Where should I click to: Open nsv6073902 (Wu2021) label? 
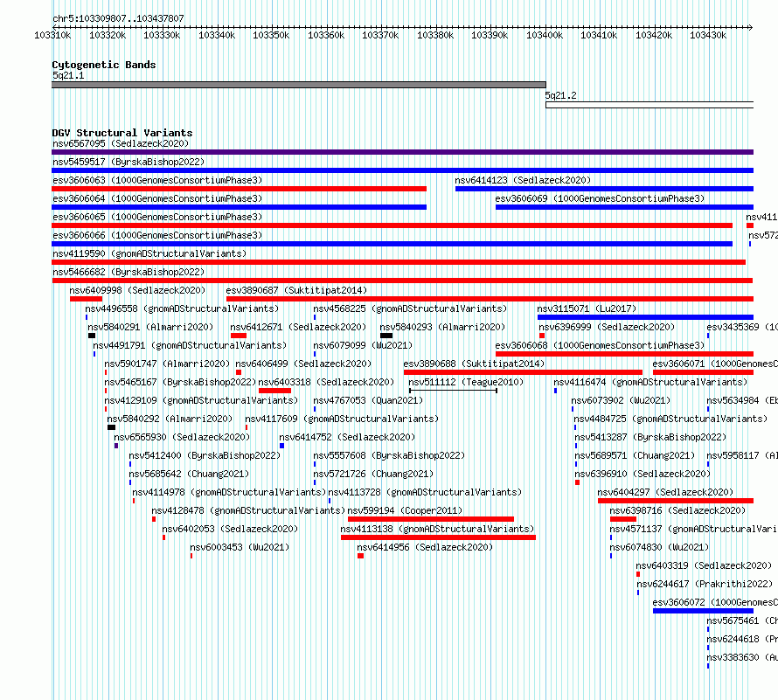621,400
